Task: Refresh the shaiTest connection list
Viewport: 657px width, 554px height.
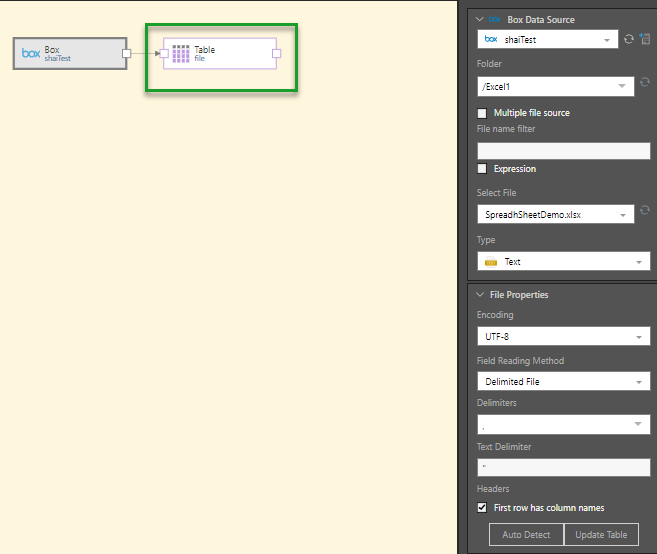Action: point(628,39)
